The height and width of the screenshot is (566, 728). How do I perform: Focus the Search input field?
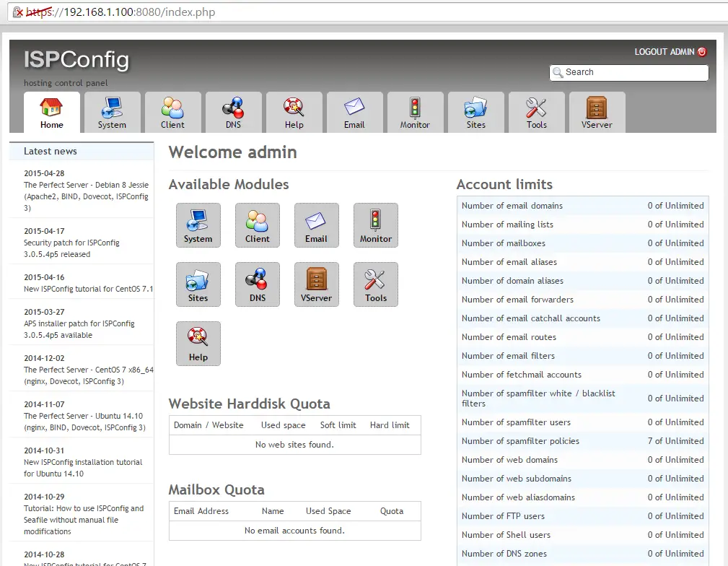point(629,72)
